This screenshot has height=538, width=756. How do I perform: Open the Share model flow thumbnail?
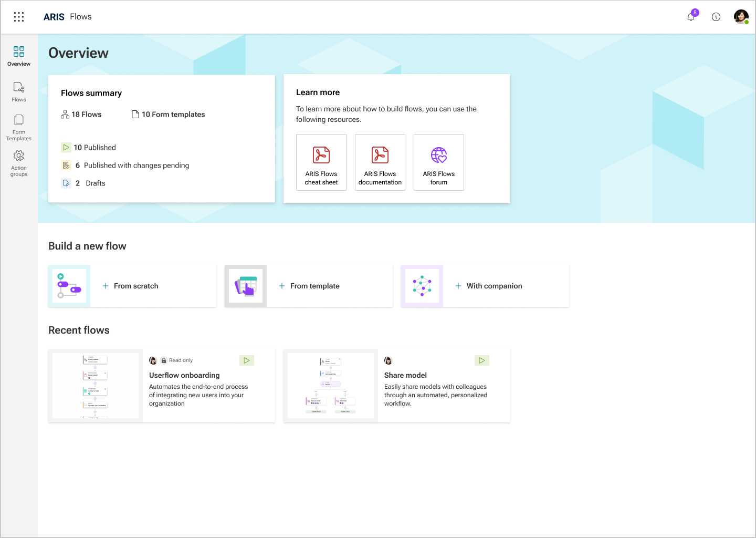tap(331, 386)
